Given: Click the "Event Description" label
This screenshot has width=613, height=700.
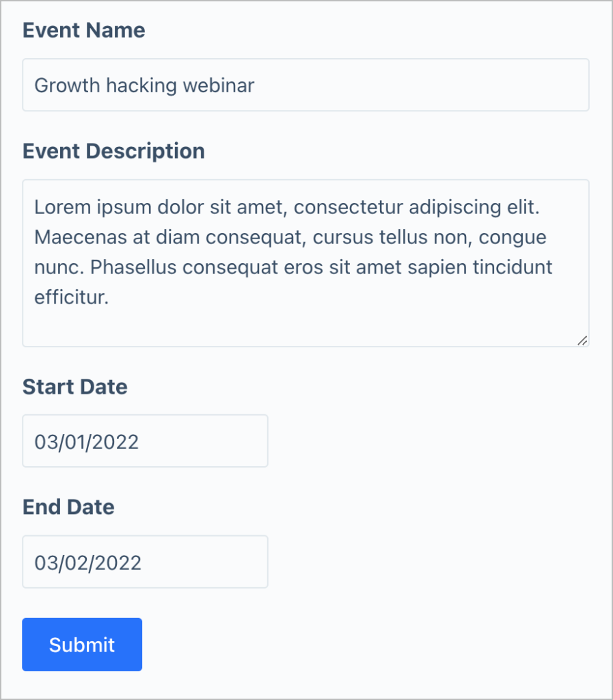Looking at the screenshot, I should 113,151.
